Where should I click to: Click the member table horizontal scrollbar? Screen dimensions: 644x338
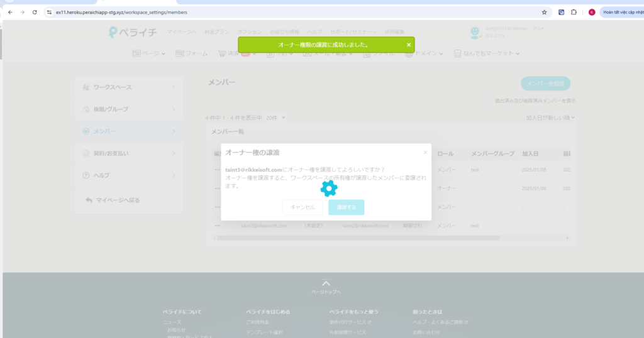click(357, 238)
